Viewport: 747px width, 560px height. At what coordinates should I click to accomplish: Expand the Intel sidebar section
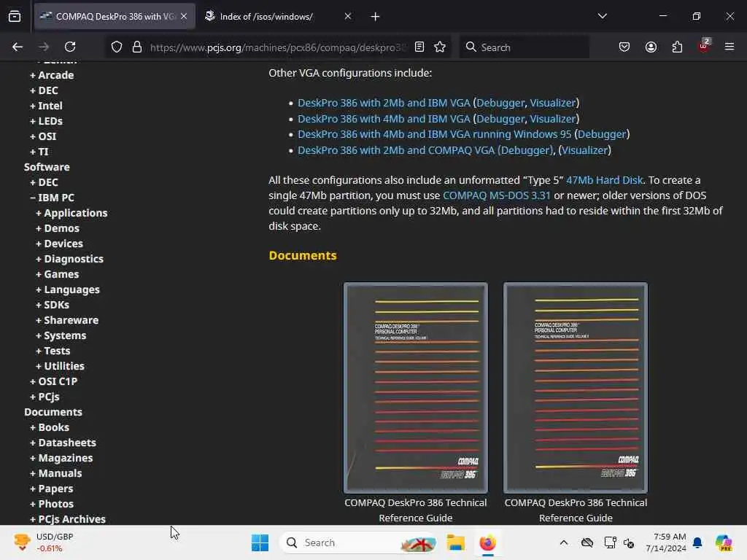coord(46,106)
